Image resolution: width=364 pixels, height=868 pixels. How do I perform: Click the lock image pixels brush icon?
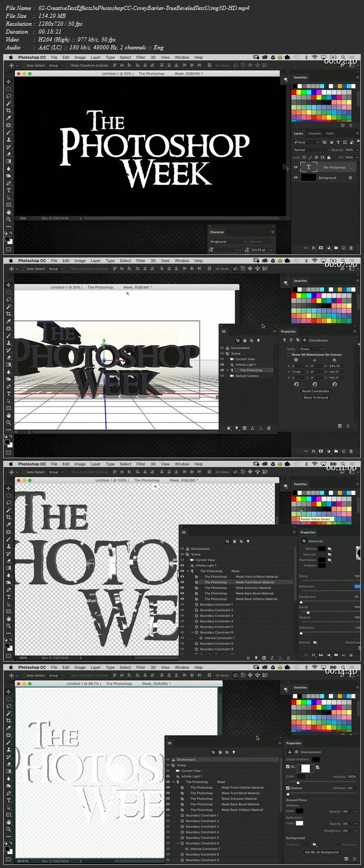pos(310,157)
